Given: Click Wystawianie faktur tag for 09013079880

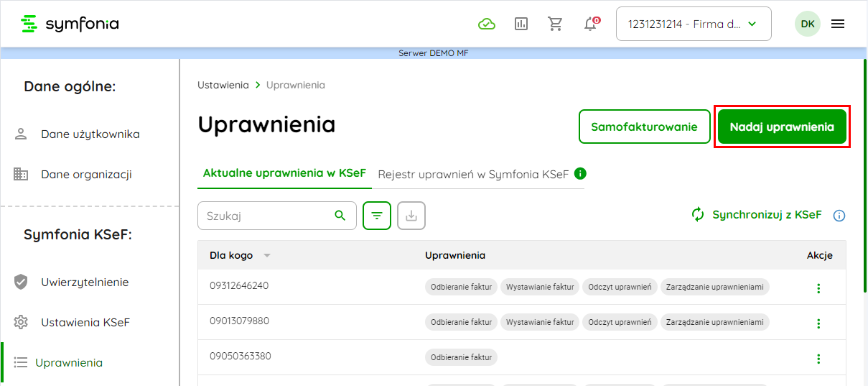Looking at the screenshot, I should click(x=540, y=322).
